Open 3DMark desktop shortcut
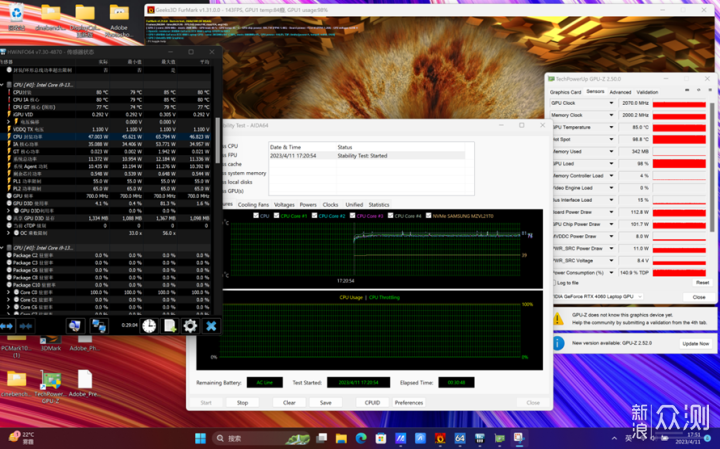Image resolution: width=720 pixels, height=449 pixels. 51,343
